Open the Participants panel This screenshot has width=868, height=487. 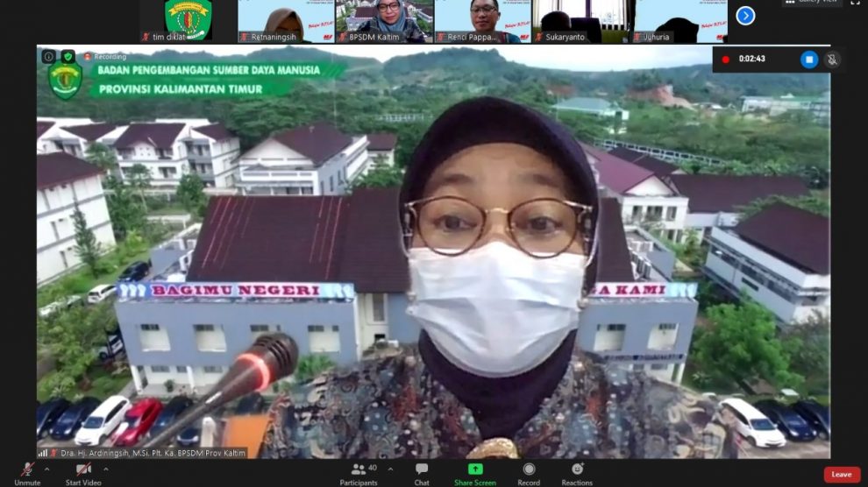coord(358,470)
